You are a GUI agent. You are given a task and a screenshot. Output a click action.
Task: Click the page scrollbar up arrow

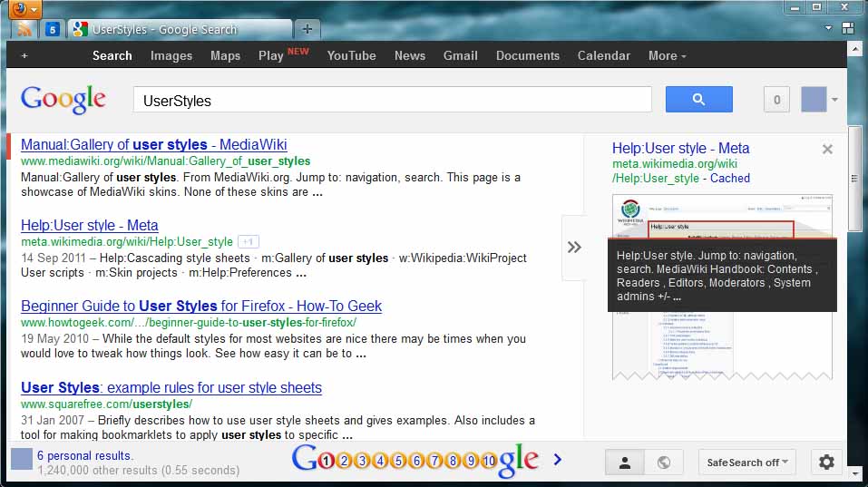pos(854,50)
